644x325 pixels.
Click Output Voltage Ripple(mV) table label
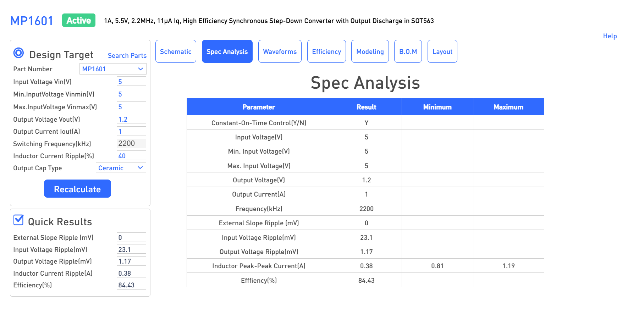(x=259, y=252)
